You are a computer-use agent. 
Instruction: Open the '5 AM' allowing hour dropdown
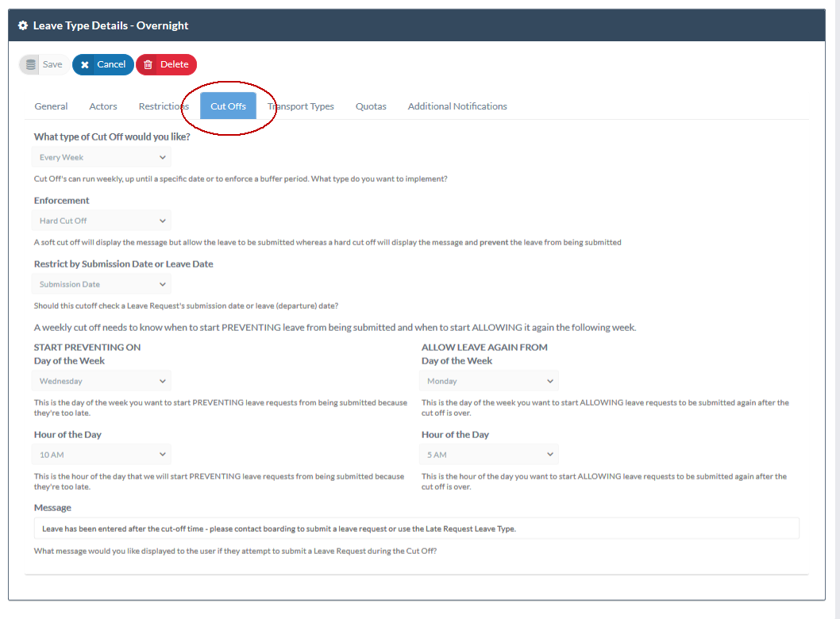pyautogui.click(x=488, y=454)
